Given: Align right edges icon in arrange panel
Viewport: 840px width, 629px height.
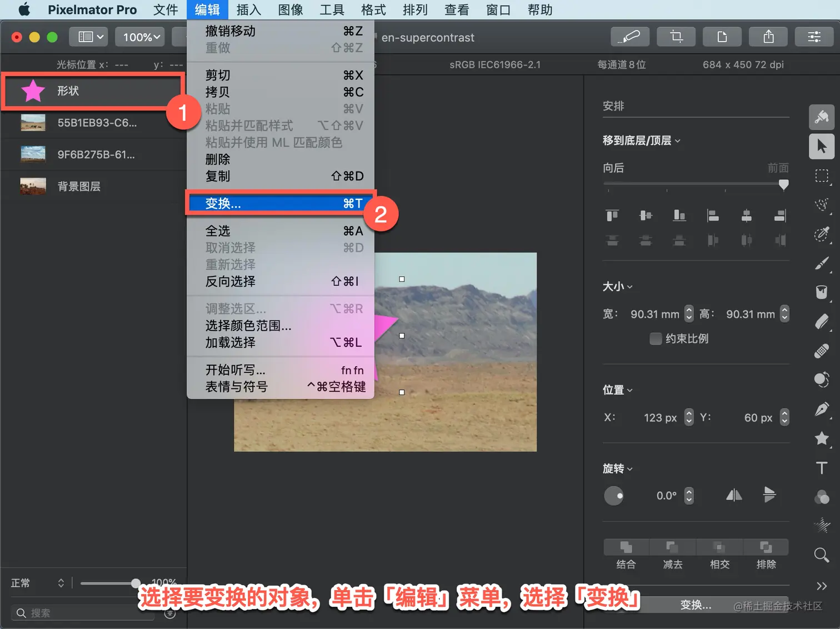Looking at the screenshot, I should point(780,215).
